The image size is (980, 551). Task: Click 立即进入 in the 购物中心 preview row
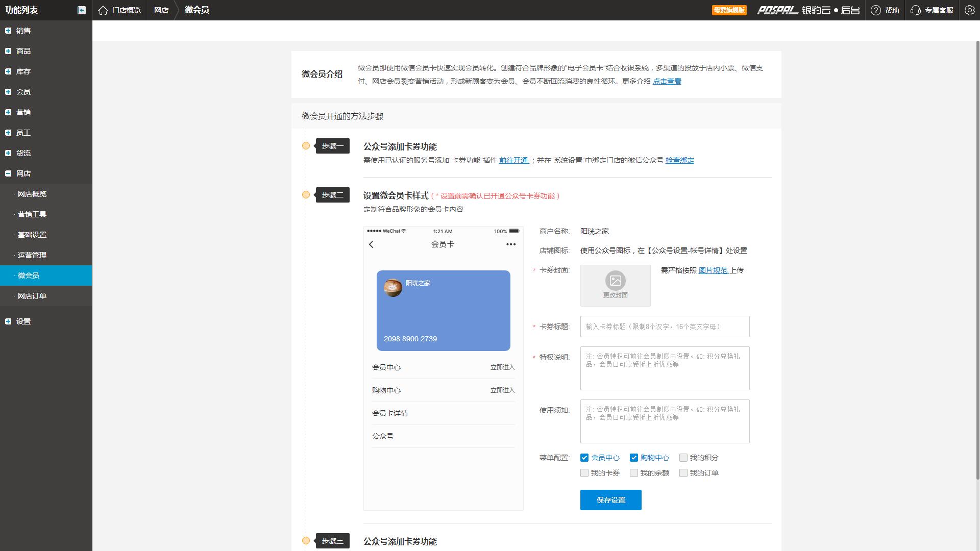pos(503,390)
